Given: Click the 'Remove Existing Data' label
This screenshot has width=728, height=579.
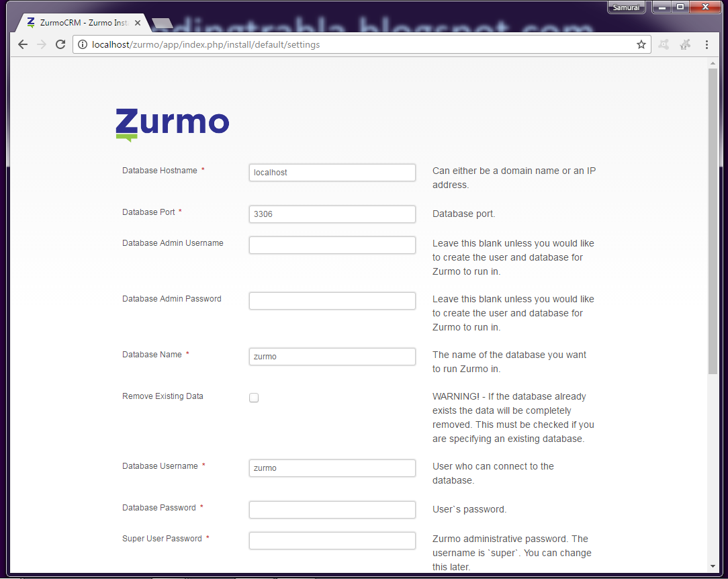Looking at the screenshot, I should (163, 396).
